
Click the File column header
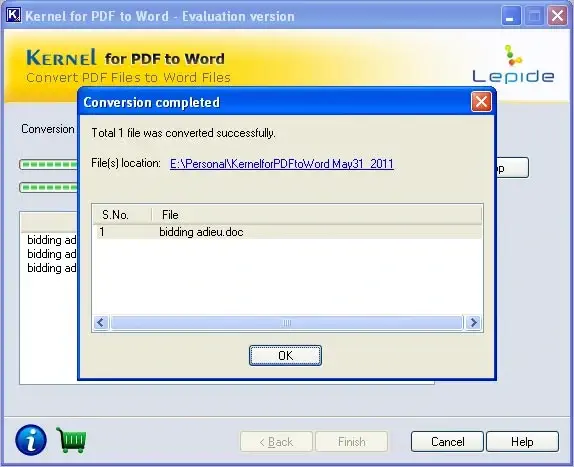(x=317, y=215)
